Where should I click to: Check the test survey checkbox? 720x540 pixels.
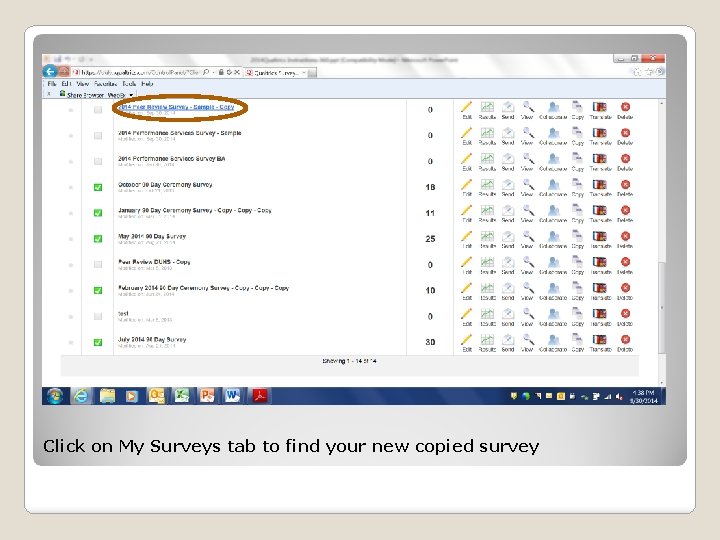[98, 316]
